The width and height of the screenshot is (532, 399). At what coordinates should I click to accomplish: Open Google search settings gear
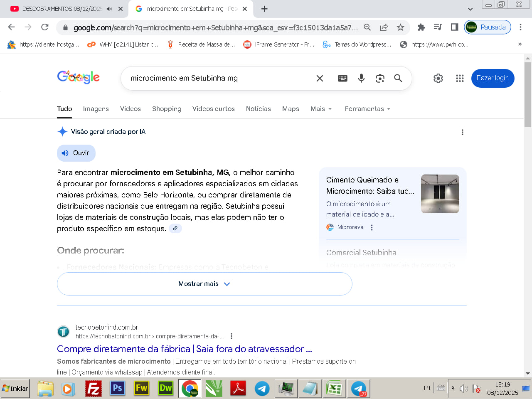click(438, 78)
